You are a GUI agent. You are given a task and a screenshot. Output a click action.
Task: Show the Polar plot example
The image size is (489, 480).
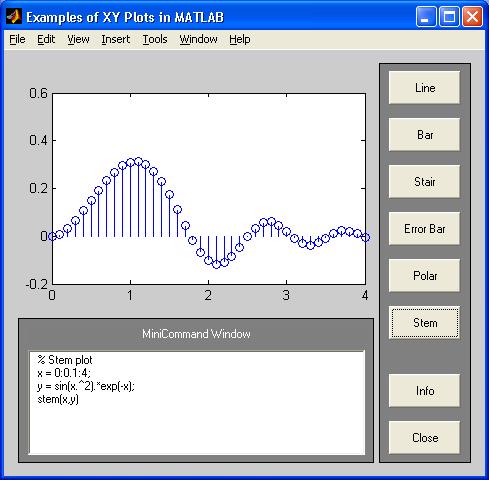coord(424,276)
